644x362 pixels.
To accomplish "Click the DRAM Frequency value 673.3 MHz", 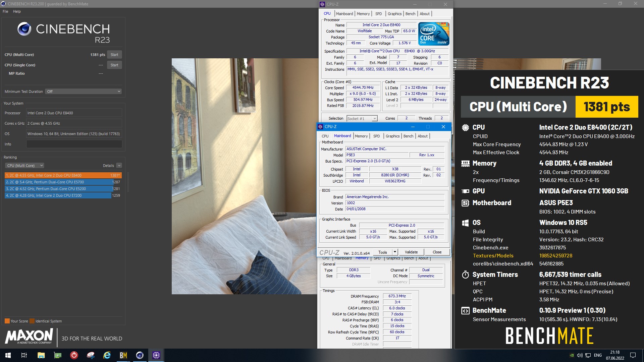I will pyautogui.click(x=397, y=296).
